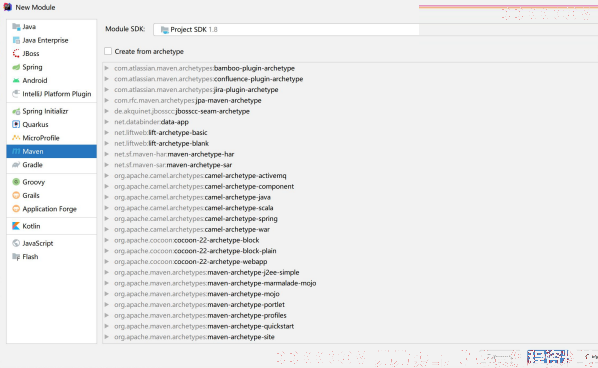Switch to Java Enterprise module type

pos(51,40)
